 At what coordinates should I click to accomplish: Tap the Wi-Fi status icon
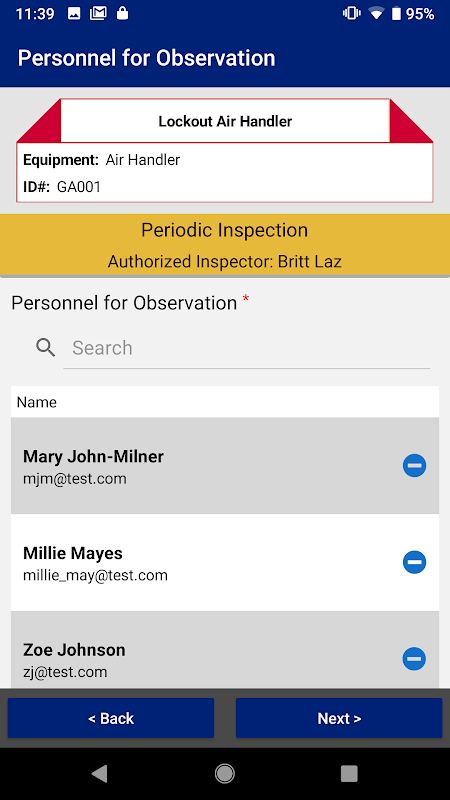(376, 14)
